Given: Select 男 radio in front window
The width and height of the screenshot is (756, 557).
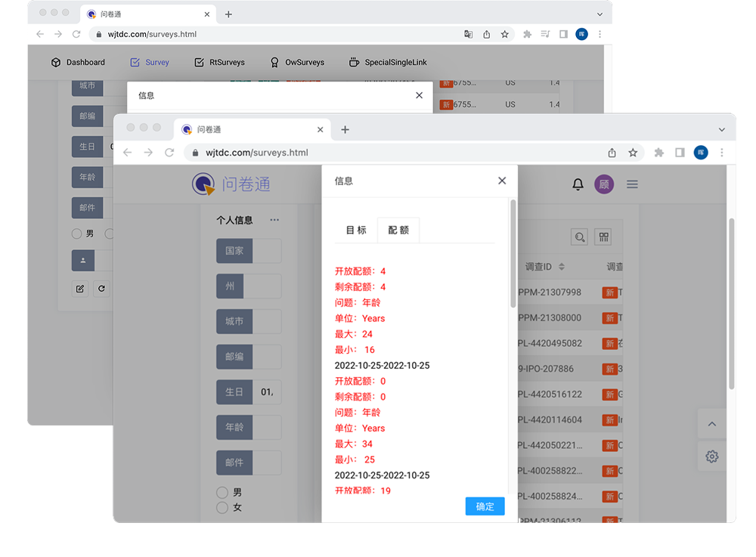Looking at the screenshot, I should [222, 493].
